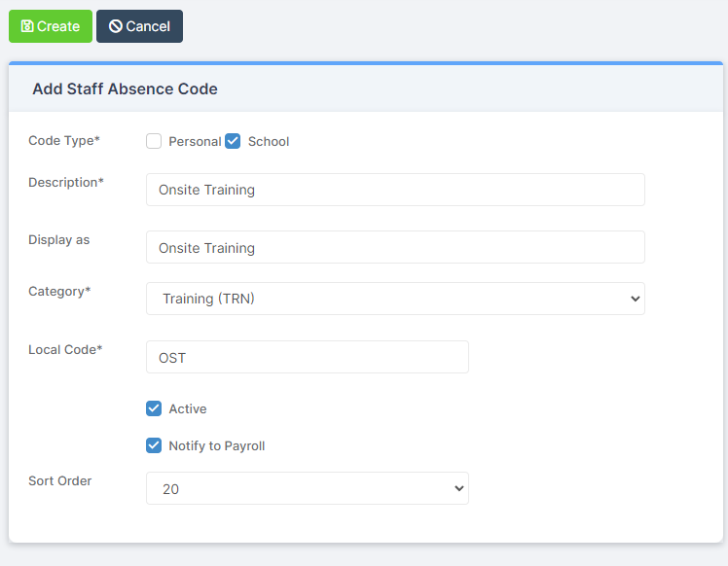728x566 pixels.
Task: Click the "Personal" checkbox label text
Action: pyautogui.click(x=195, y=142)
